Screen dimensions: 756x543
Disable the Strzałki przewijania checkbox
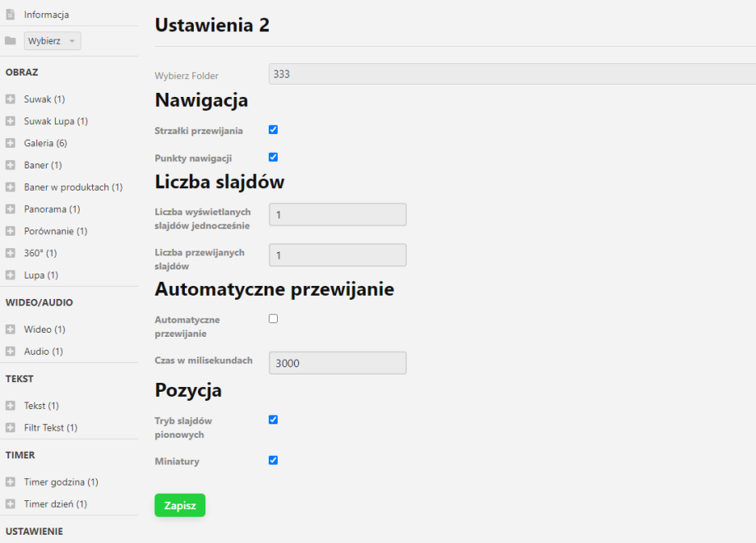click(273, 129)
